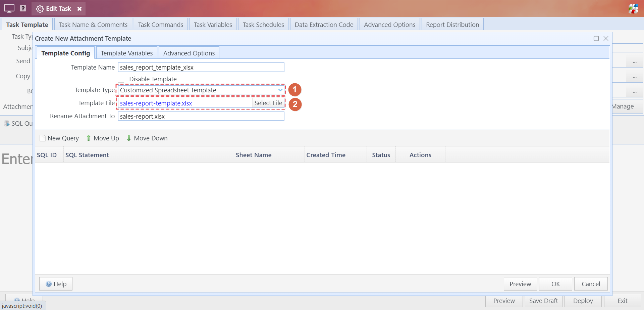This screenshot has width=644, height=310.
Task: Open the question mark help icon
Action: point(23,8)
